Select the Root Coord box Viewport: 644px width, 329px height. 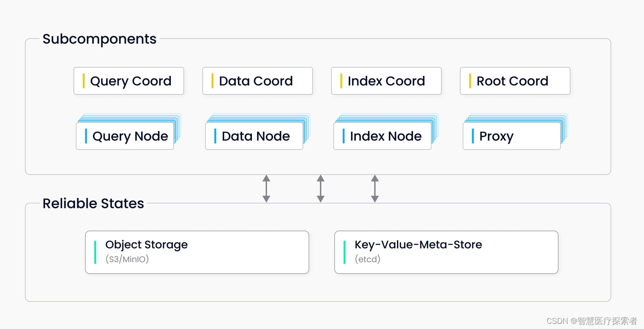tap(515, 81)
